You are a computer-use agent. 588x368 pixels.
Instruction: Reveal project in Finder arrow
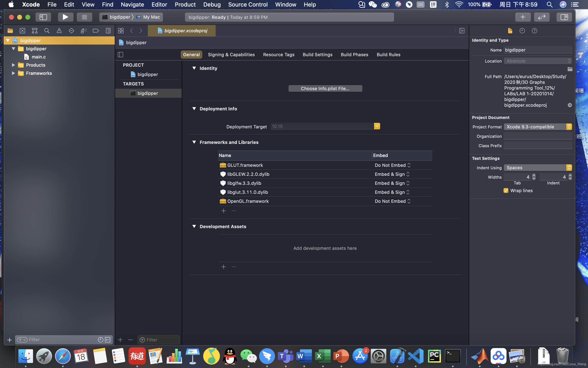tap(570, 105)
